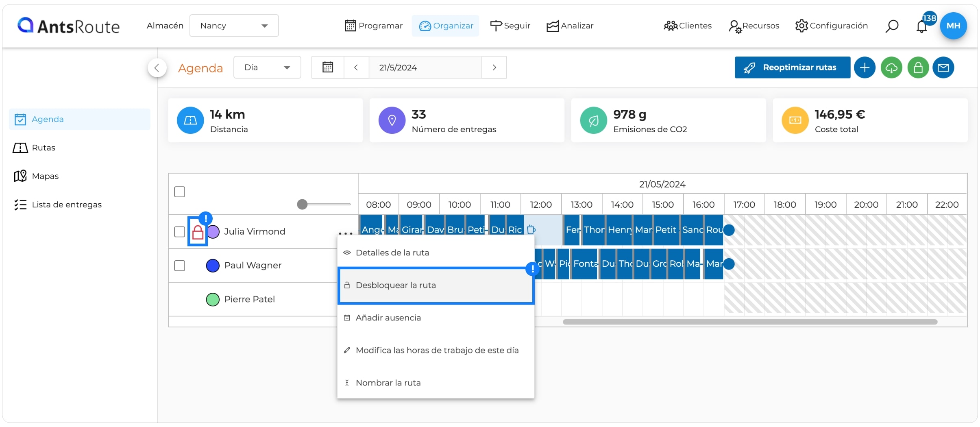This screenshot has width=980, height=427.
Task: Go to the Seguir tab
Action: (510, 26)
